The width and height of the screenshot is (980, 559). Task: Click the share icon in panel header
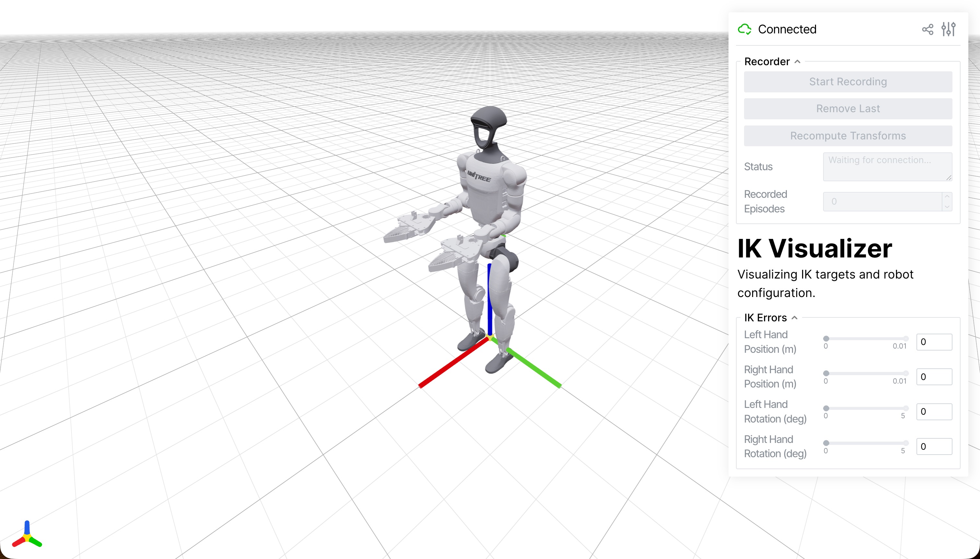click(927, 30)
